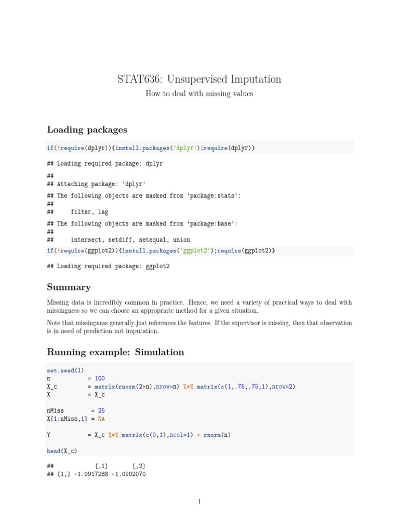
Task: Click the 'Loading required package: ggplot2' output
Action: (108, 266)
